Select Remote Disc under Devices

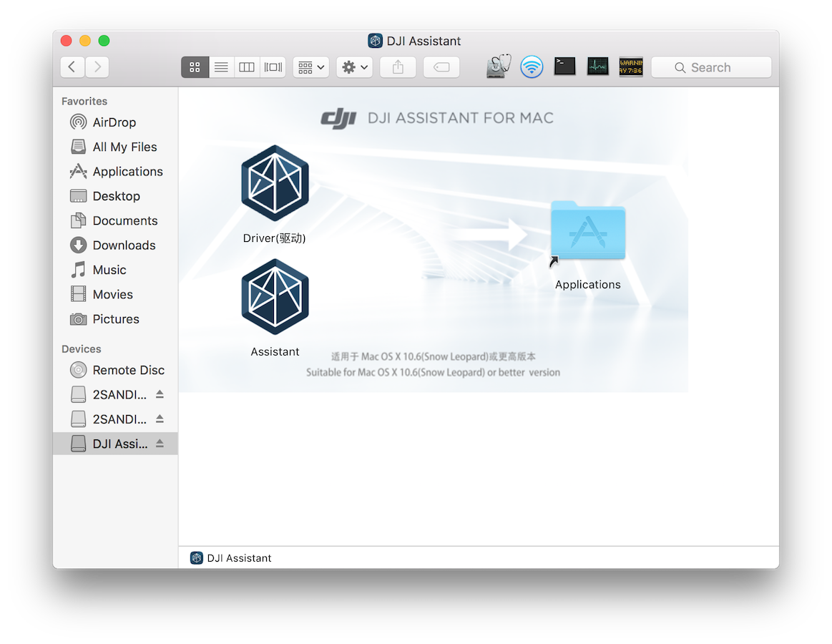[x=114, y=370]
